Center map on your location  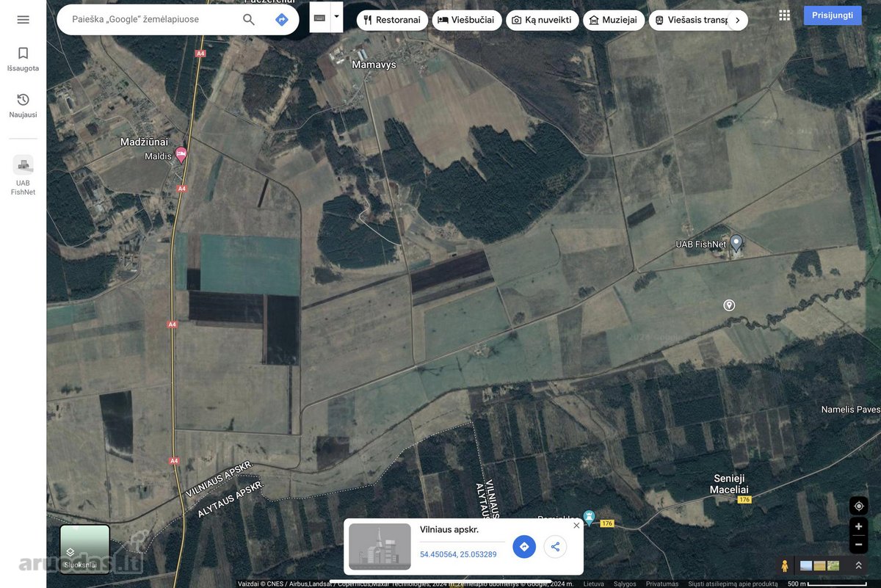[858, 506]
